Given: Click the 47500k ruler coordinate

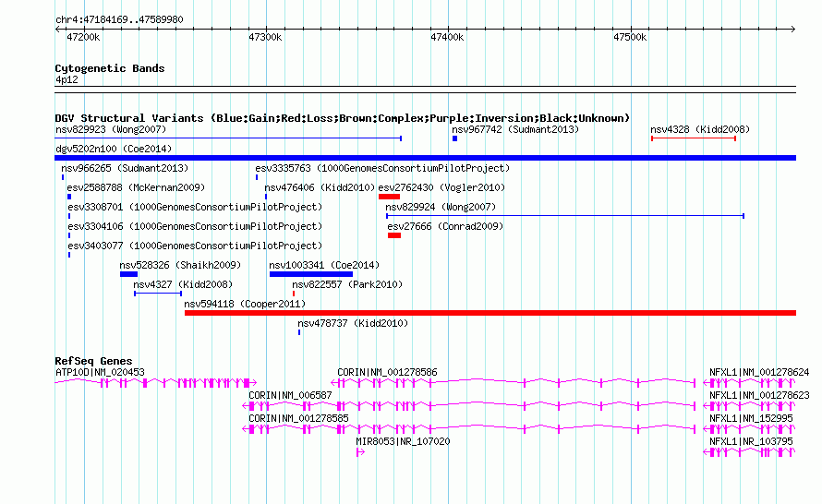Looking at the screenshot, I should click(x=630, y=37).
